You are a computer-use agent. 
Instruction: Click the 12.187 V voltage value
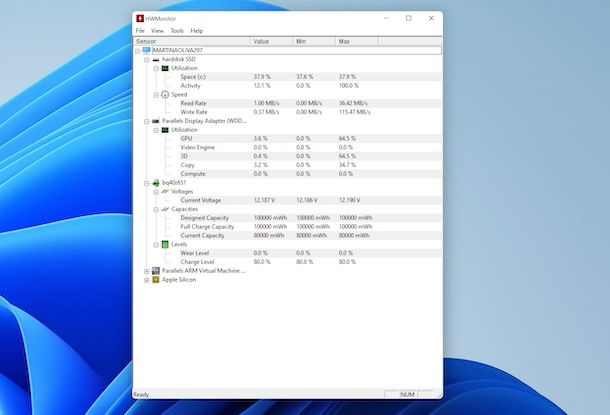click(x=264, y=200)
